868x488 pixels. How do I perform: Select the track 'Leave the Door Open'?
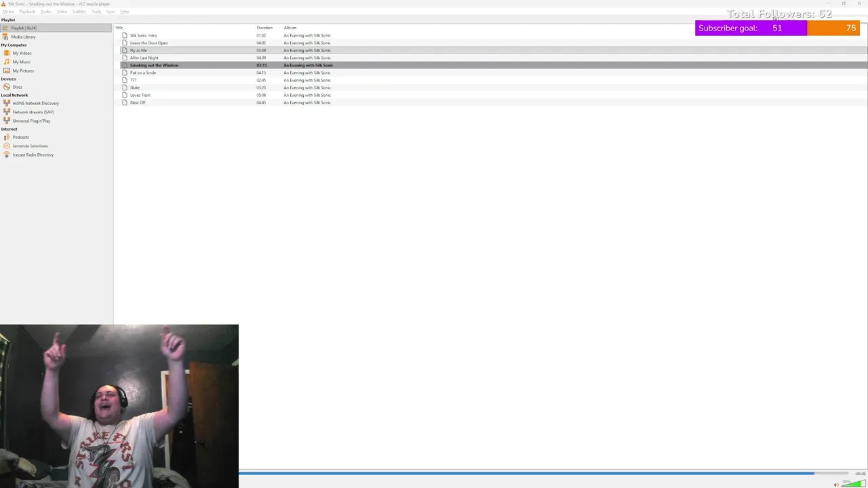coord(149,43)
